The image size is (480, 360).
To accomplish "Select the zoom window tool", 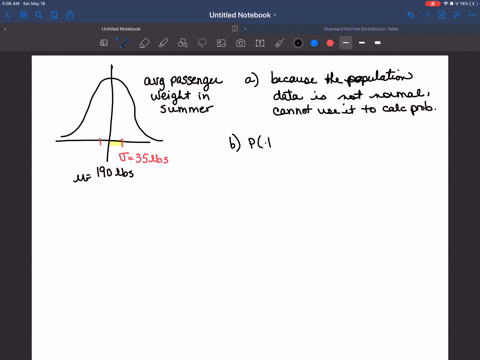I will coord(104,43).
